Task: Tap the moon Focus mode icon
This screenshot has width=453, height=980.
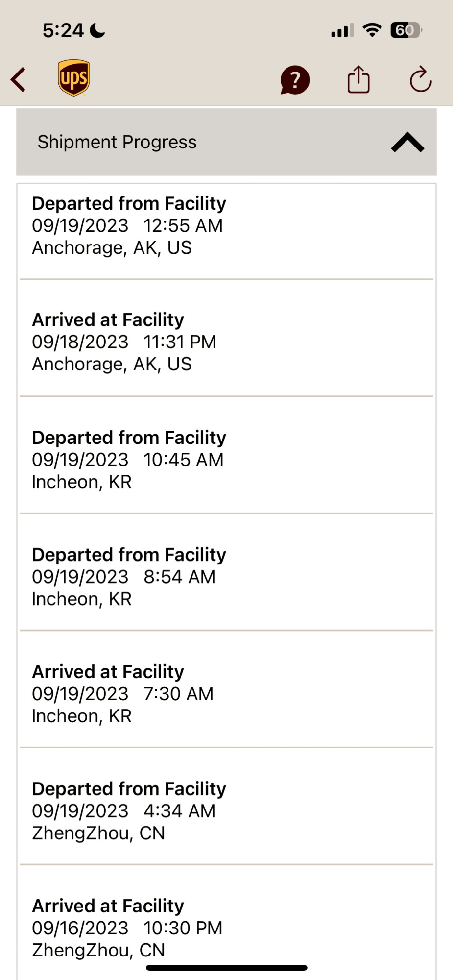Action: tap(97, 31)
